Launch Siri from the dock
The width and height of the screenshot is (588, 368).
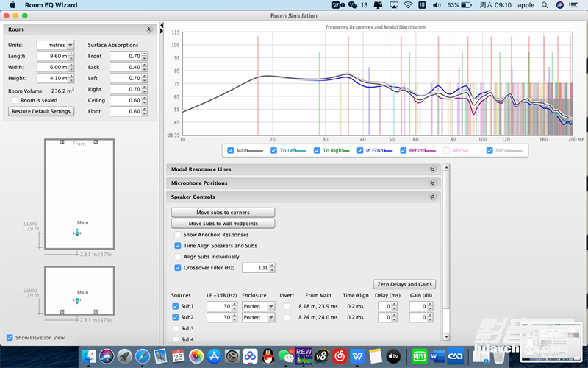pyautogui.click(x=107, y=356)
